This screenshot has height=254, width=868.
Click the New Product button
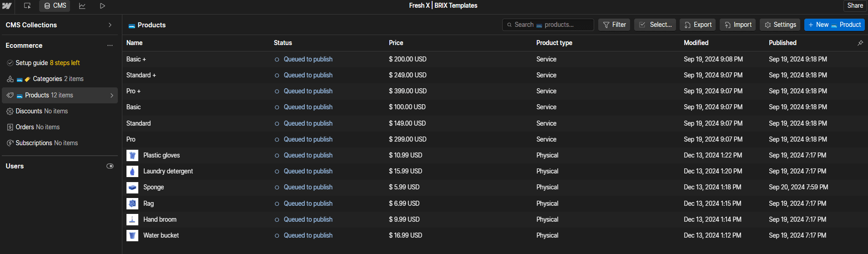[834, 25]
